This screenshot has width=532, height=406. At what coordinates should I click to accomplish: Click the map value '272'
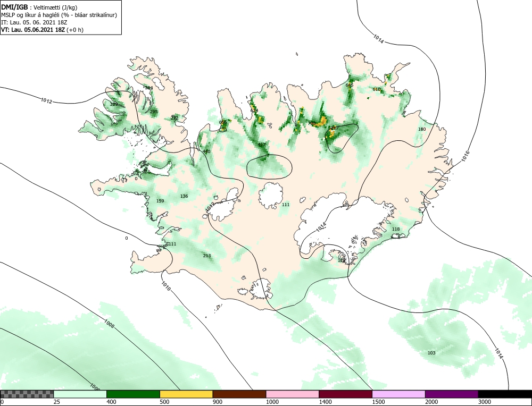[x=174, y=118]
